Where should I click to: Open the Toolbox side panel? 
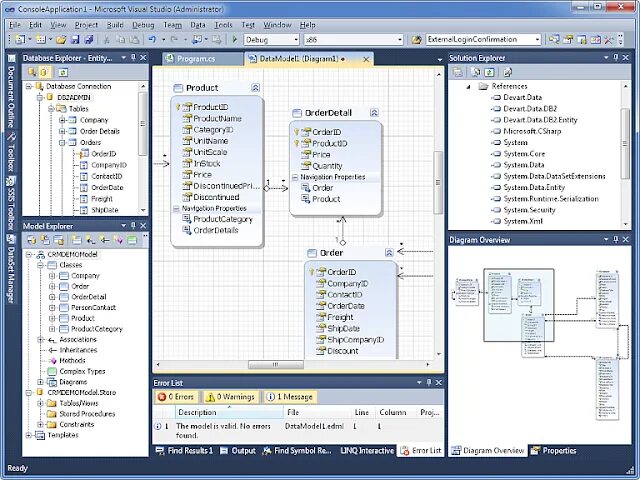click(11, 153)
